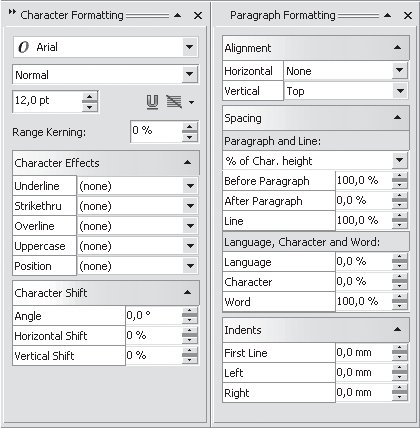Screen dimensions: 420x428
Task: Collapse Character Formatting docker with title arrow
Action: pos(178,15)
